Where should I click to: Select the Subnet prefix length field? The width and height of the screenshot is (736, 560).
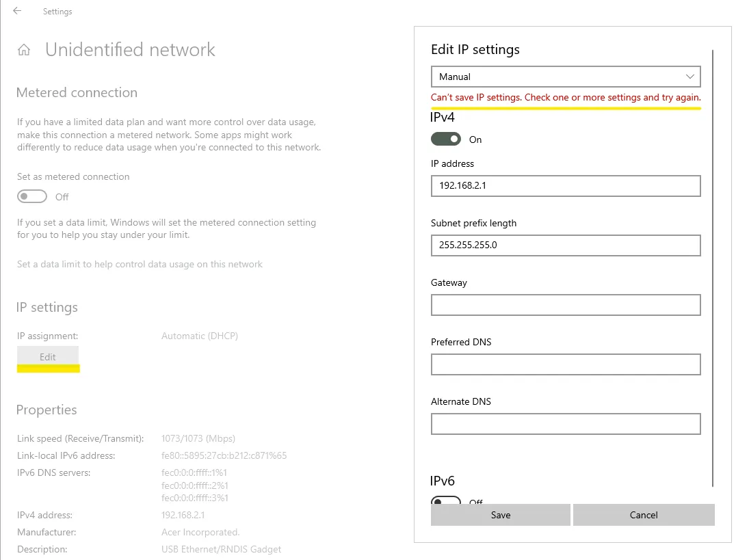pyautogui.click(x=565, y=245)
